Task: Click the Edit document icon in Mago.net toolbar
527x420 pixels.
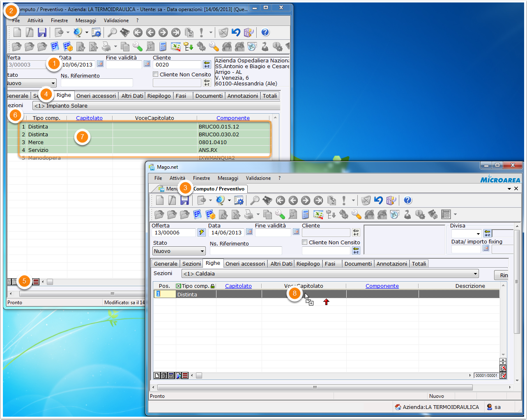Action: coord(172,200)
